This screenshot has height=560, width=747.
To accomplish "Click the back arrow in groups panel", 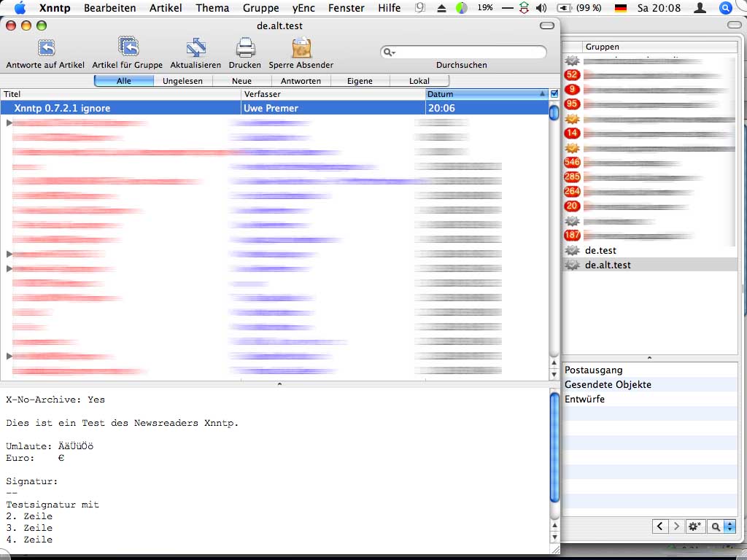I will [x=659, y=526].
